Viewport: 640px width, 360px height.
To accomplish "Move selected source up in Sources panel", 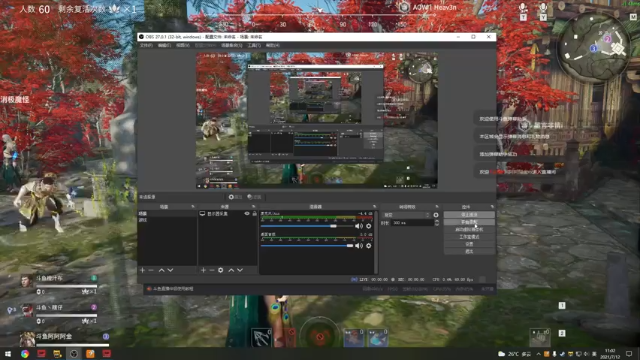I will pos(231,270).
